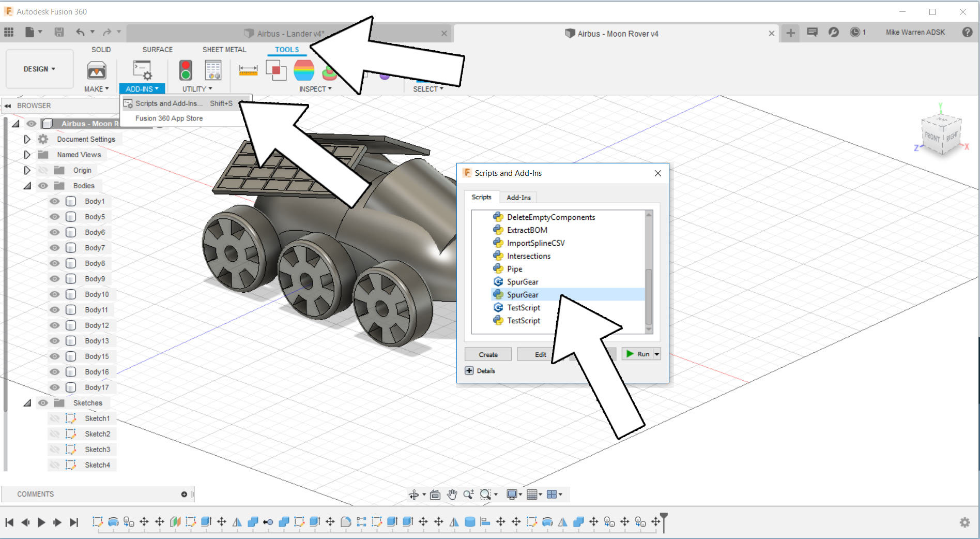
Task: Redo the last action
Action: click(107, 32)
